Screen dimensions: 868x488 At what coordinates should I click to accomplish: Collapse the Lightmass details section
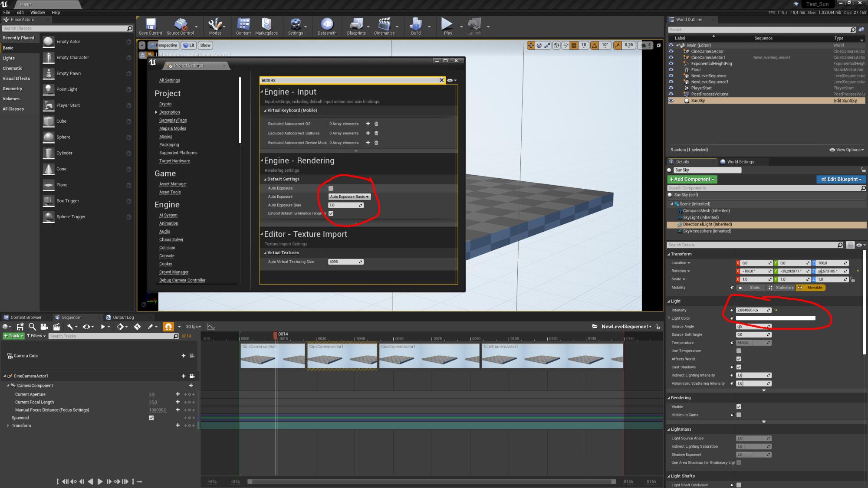coord(669,429)
